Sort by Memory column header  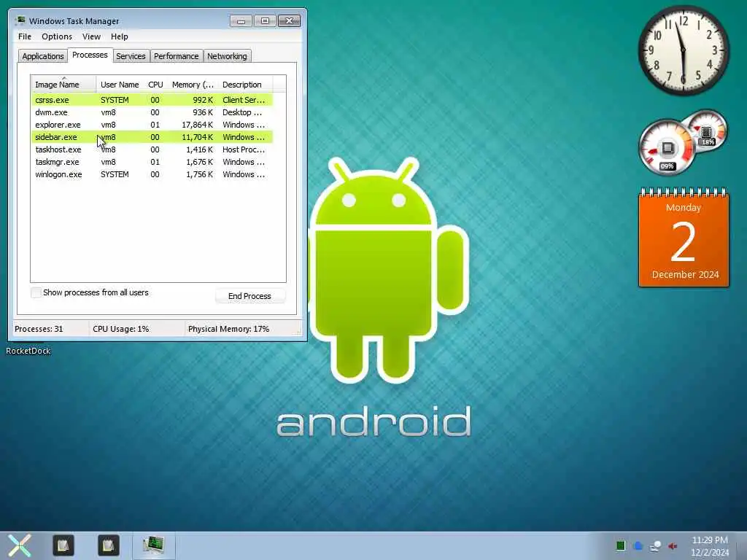click(x=193, y=85)
